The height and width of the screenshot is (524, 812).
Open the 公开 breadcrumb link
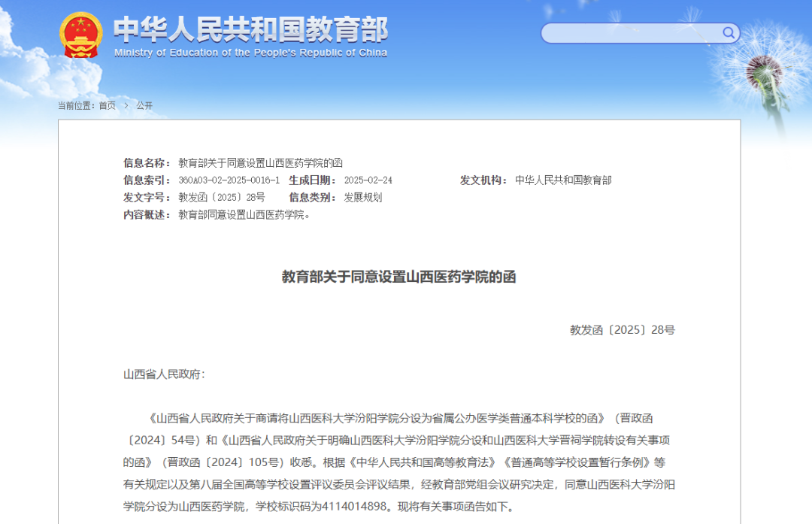[144, 106]
